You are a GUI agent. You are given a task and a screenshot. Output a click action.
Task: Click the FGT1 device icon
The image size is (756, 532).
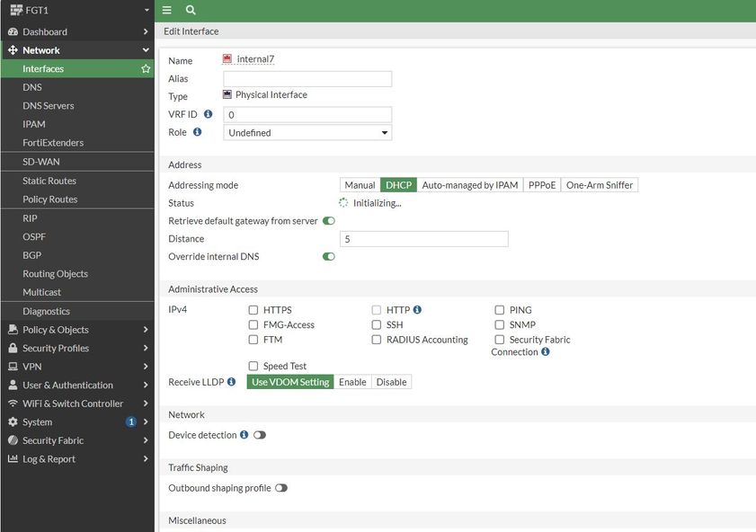point(16,10)
